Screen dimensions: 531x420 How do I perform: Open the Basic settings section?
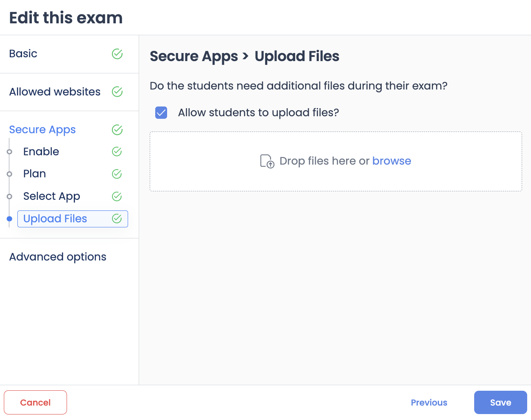coord(23,54)
